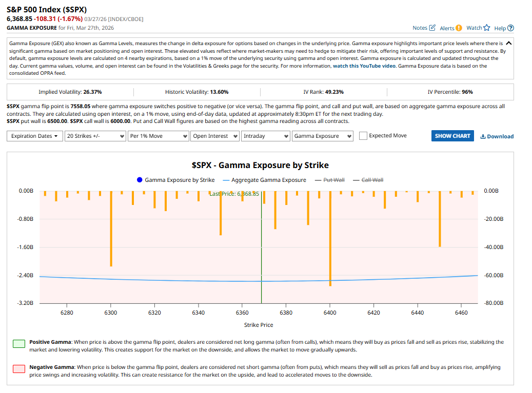Collapse the gamma exposure description panel
The image size is (532, 393).
(508, 44)
